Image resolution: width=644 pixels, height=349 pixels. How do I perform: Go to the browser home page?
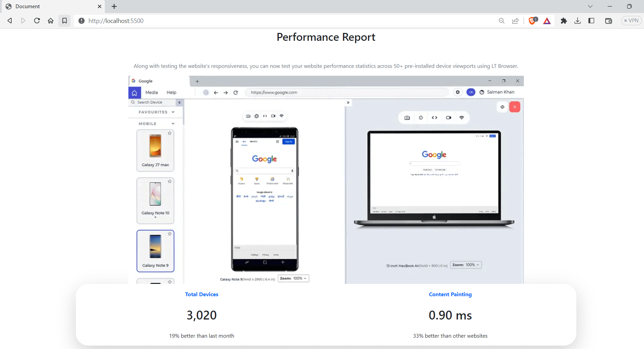coord(50,21)
